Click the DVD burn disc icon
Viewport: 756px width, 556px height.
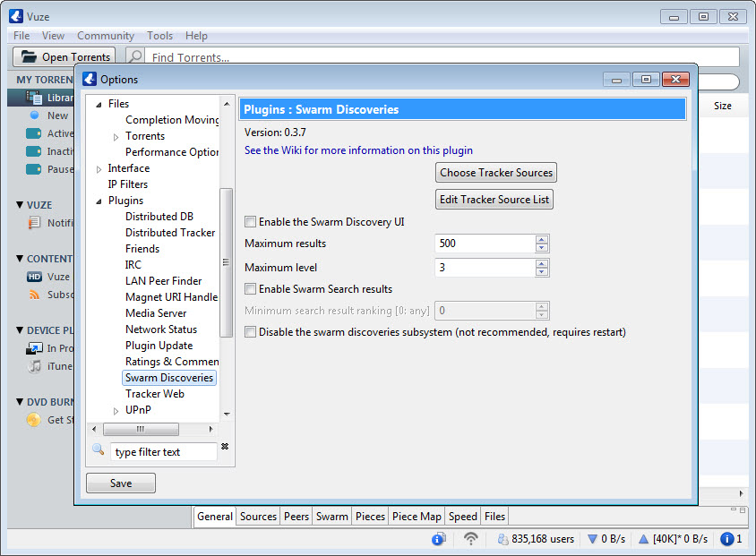[33, 420]
